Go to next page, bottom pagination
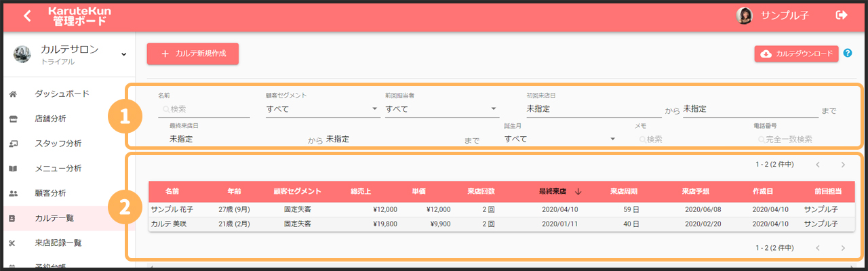 tap(843, 248)
